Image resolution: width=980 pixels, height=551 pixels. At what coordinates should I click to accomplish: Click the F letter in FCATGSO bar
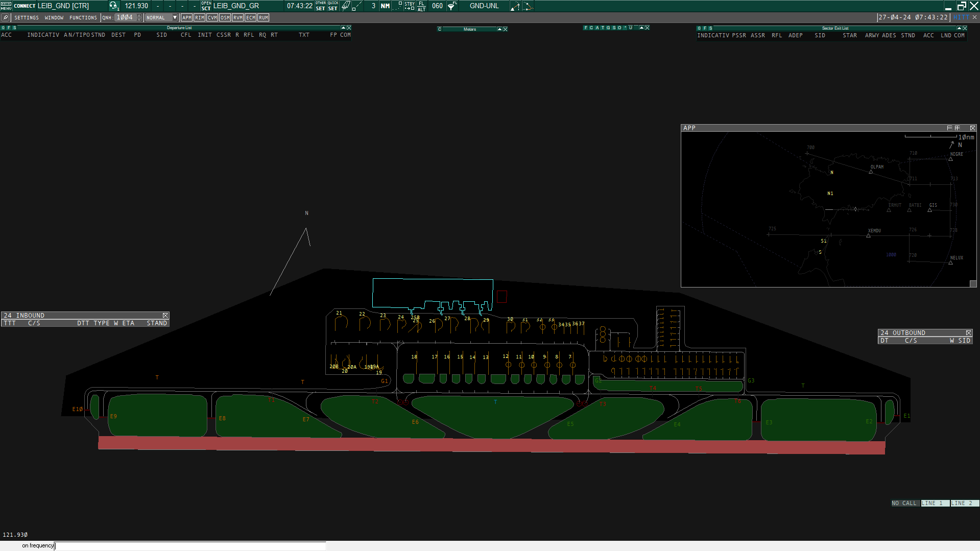586,28
